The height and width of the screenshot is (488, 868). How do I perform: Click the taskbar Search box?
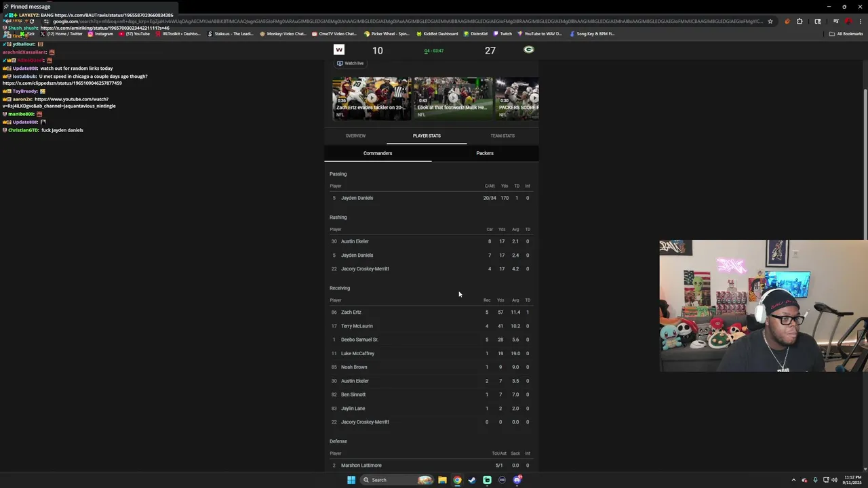click(x=397, y=480)
